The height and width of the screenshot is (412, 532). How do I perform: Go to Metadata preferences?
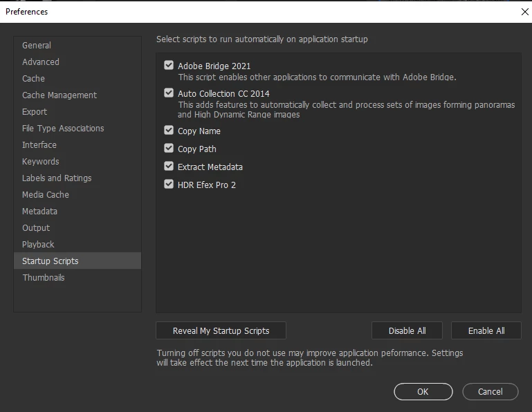[x=77, y=212]
